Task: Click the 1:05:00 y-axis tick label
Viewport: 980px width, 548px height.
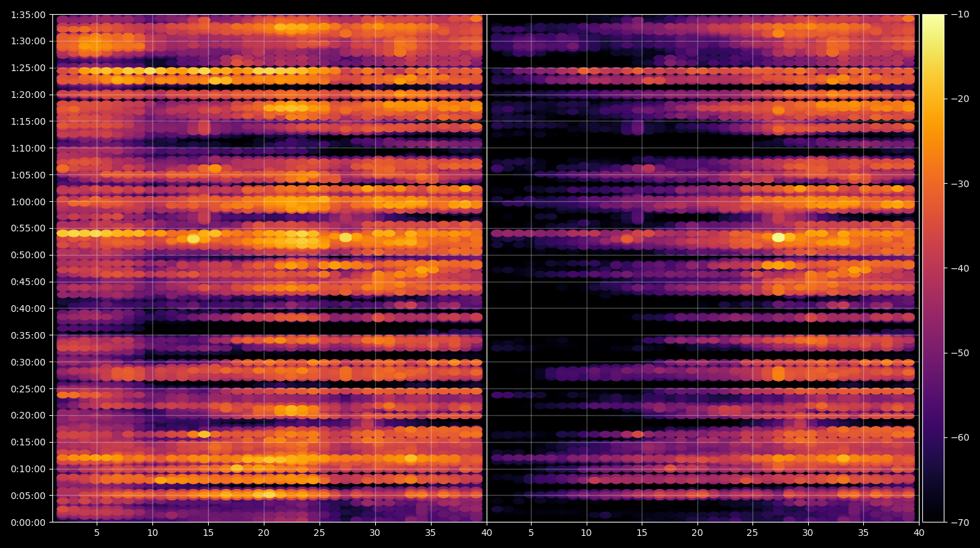Action: coord(28,175)
